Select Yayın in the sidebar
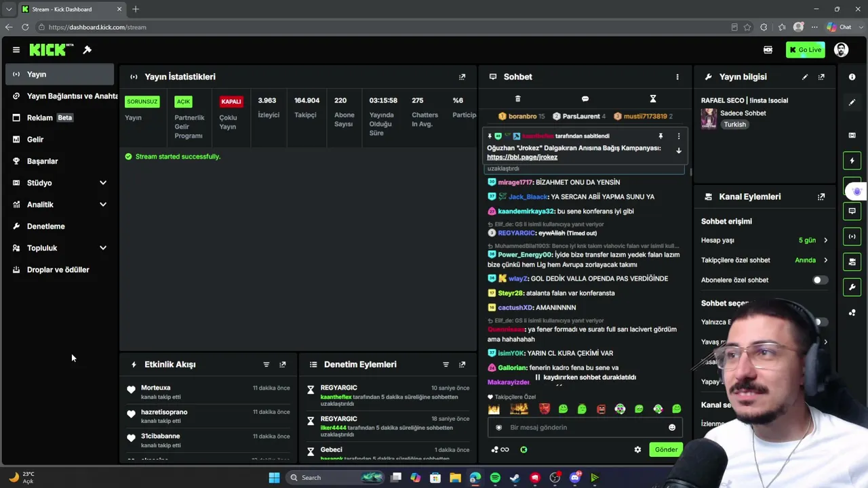The width and height of the screenshot is (868, 488). coord(60,75)
